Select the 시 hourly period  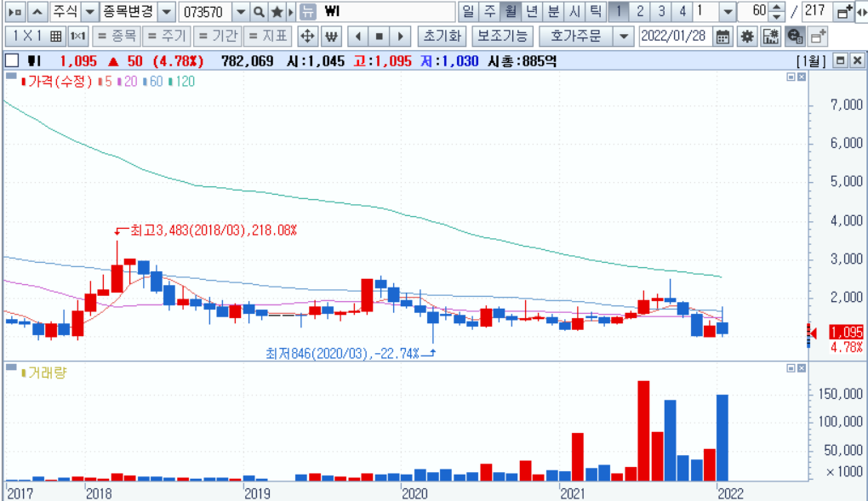click(574, 12)
